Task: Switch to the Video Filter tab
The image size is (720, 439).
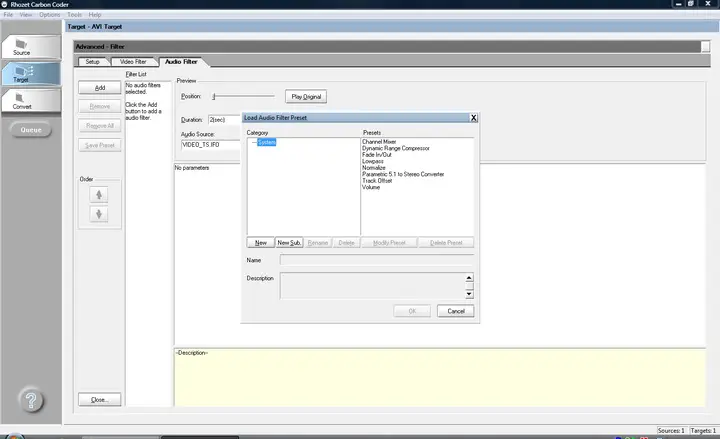Action: (133, 62)
